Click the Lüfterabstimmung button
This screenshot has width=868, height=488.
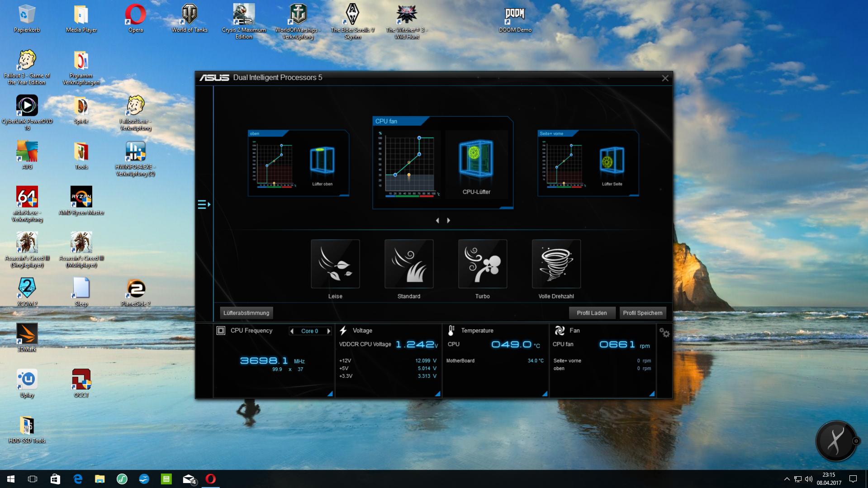pyautogui.click(x=247, y=313)
